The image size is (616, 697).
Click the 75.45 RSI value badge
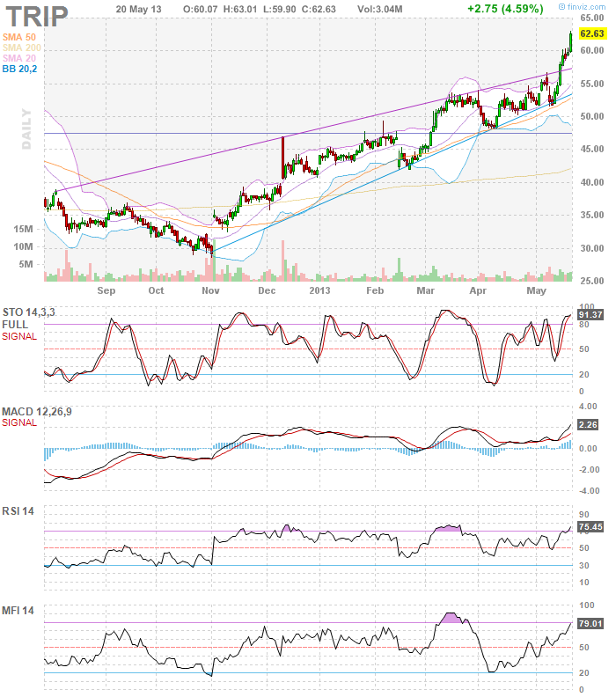tap(589, 527)
